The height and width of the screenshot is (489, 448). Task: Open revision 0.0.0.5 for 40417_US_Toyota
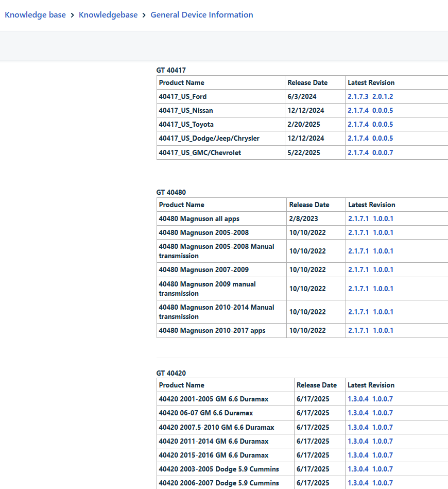383,124
